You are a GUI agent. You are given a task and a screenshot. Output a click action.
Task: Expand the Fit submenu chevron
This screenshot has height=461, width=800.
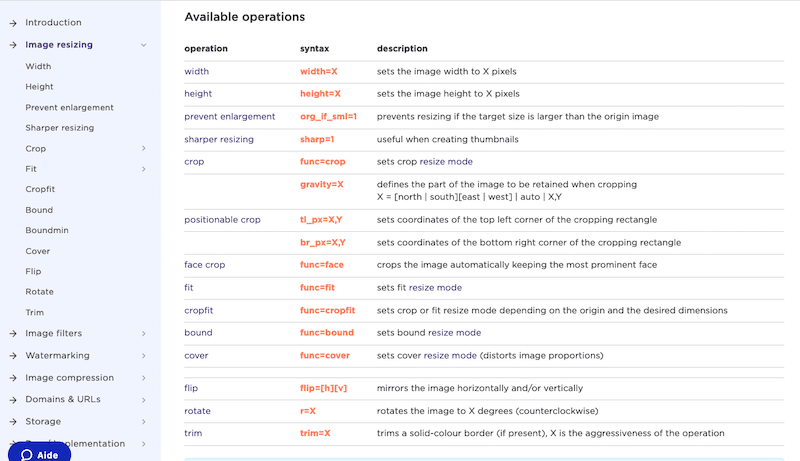[143, 169]
